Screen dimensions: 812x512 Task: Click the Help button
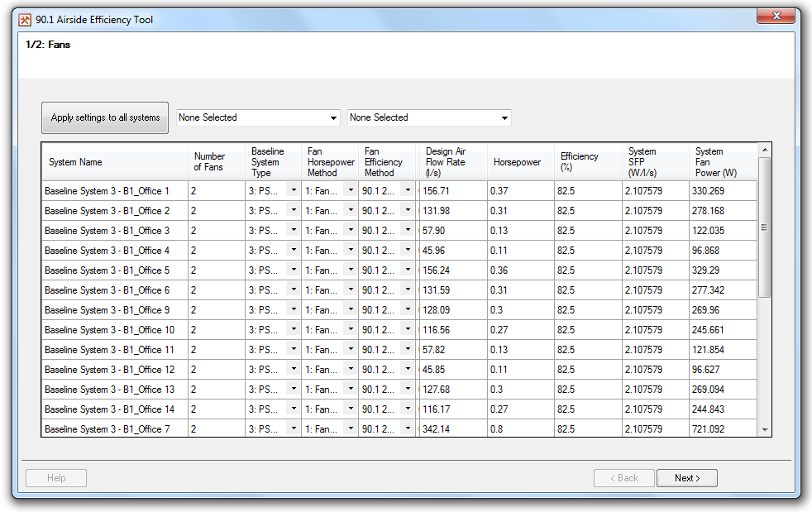pyautogui.click(x=56, y=478)
